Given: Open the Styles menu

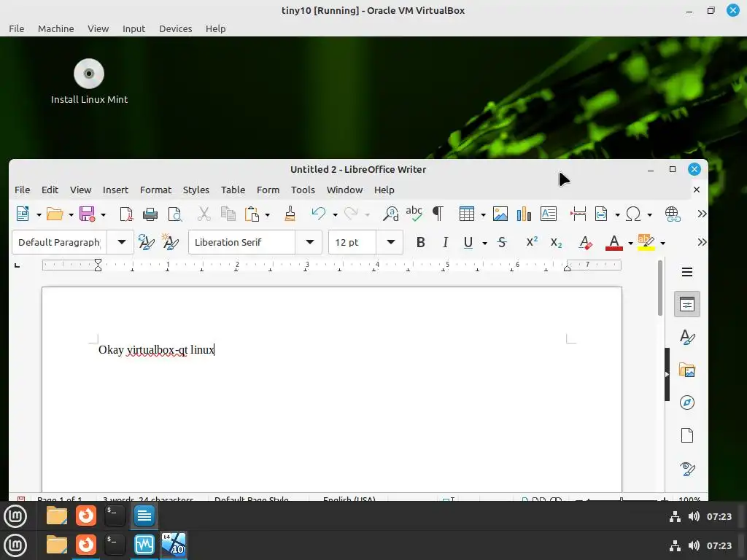Looking at the screenshot, I should pyautogui.click(x=196, y=190).
